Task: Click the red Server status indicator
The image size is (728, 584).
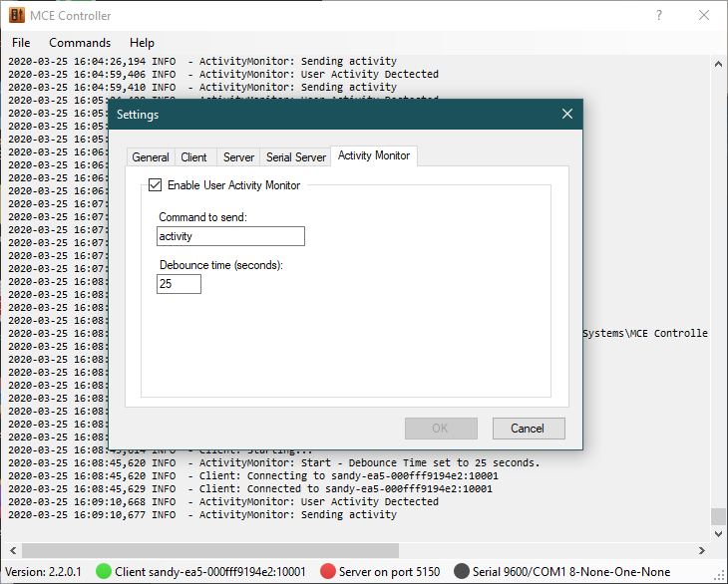Action: point(328,571)
